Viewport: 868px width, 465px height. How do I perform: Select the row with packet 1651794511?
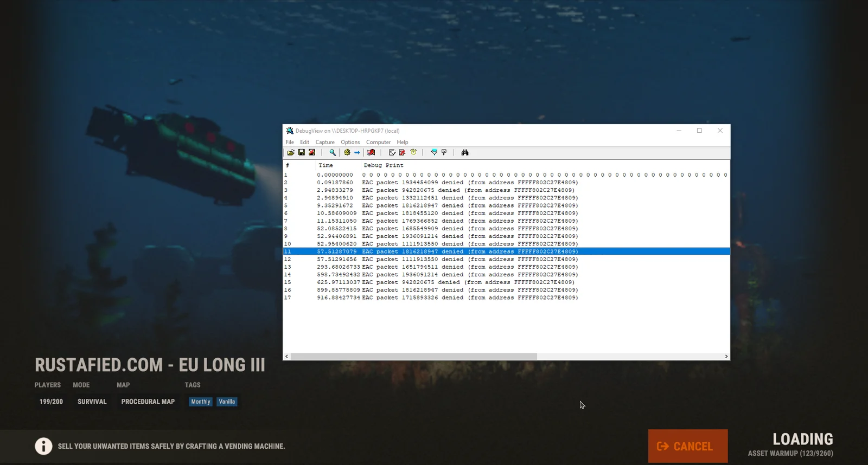(507, 267)
